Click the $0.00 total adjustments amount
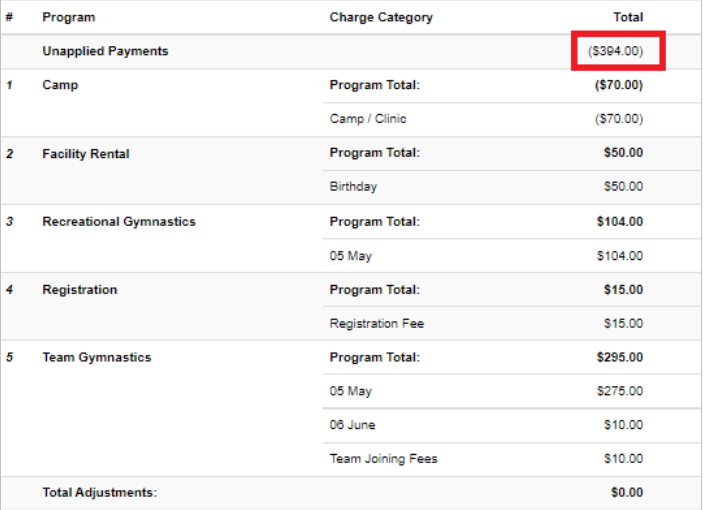Image resolution: width=704 pixels, height=510 pixels. coord(627,492)
